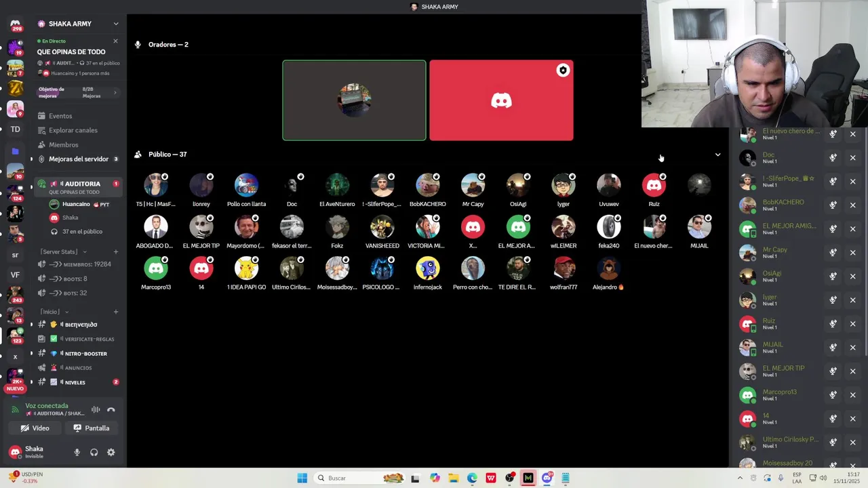Invite lyger to speak microphone icon

pyautogui.click(x=833, y=300)
